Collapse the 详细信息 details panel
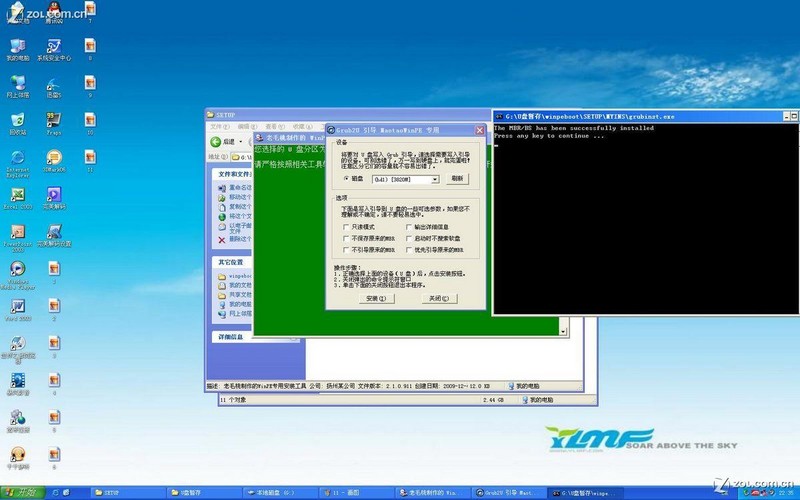The image size is (800, 500). coord(294,337)
